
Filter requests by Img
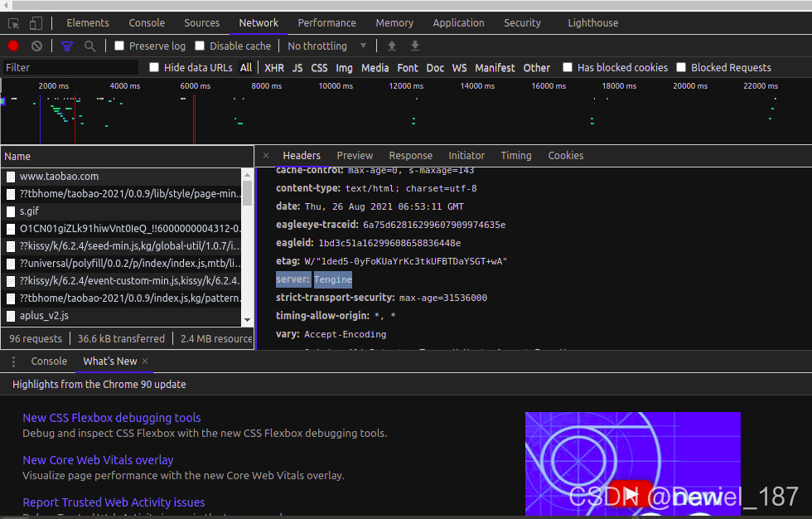coord(344,68)
